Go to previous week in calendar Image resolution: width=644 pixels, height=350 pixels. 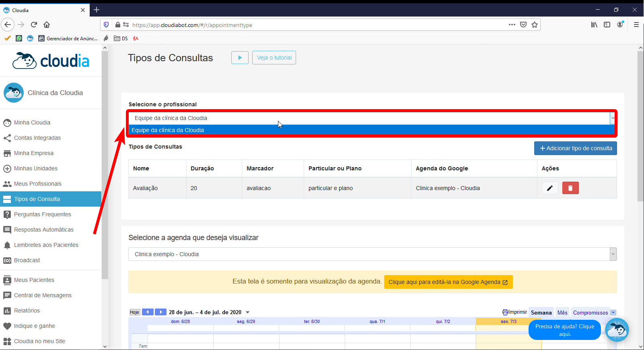click(x=148, y=312)
